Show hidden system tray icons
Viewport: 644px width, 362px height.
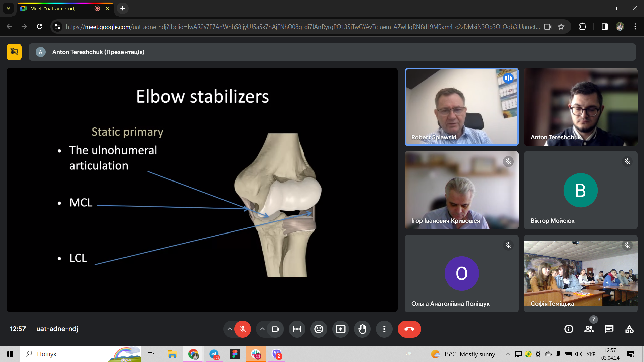[508, 354]
